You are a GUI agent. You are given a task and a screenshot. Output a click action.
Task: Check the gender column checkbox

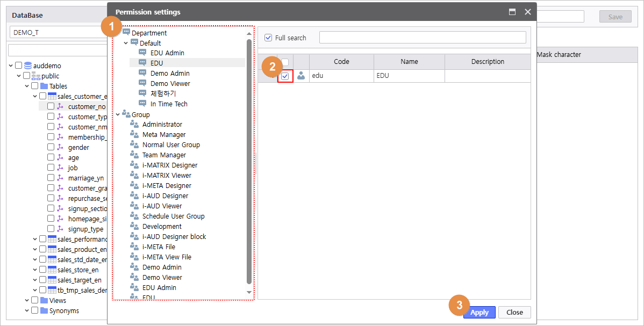(x=51, y=147)
